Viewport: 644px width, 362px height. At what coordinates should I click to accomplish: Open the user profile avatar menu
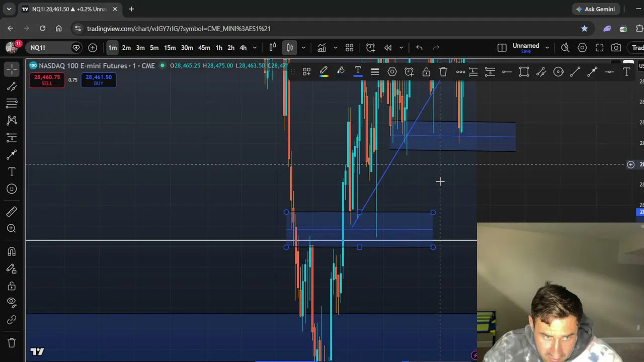pos(12,47)
